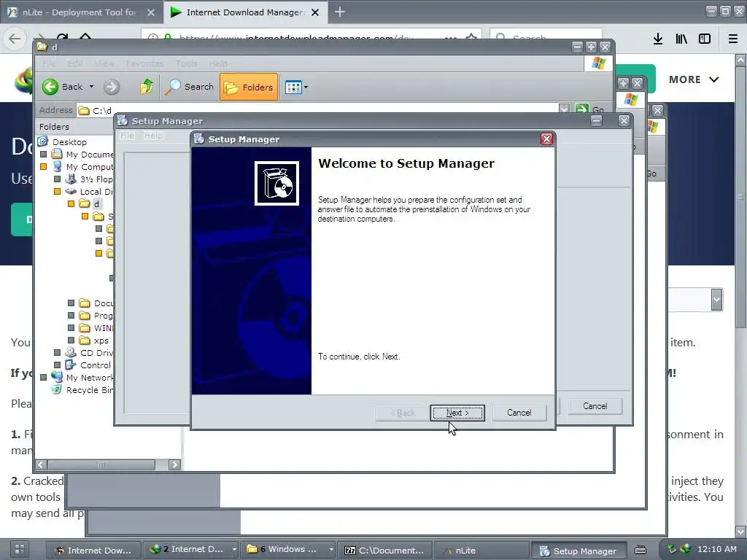Expand 3½ Floppy tree node

click(x=57, y=179)
